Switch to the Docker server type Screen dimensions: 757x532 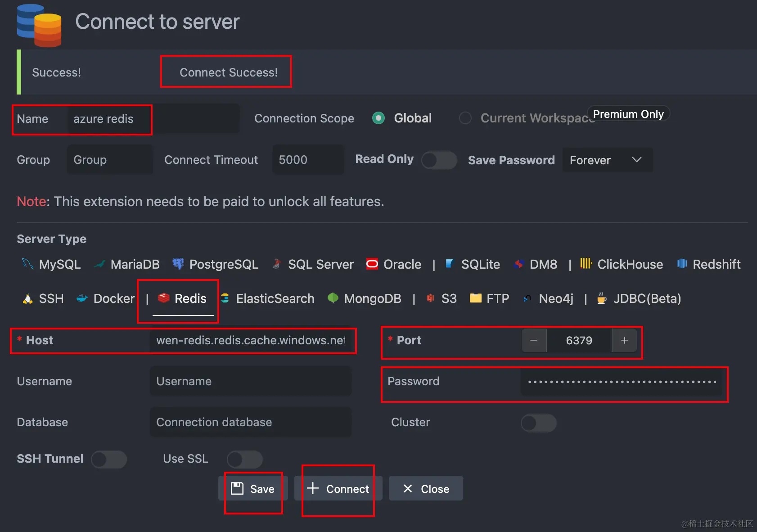point(106,298)
